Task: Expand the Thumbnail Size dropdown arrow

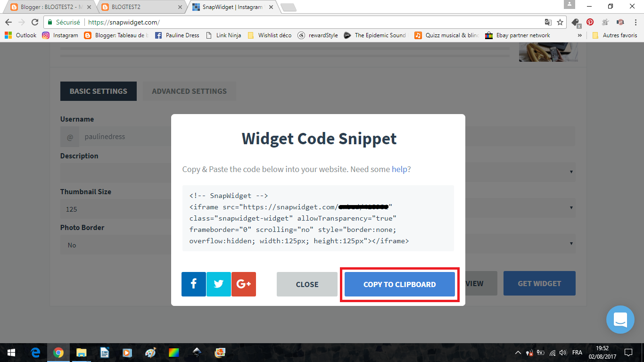Action: (x=571, y=208)
